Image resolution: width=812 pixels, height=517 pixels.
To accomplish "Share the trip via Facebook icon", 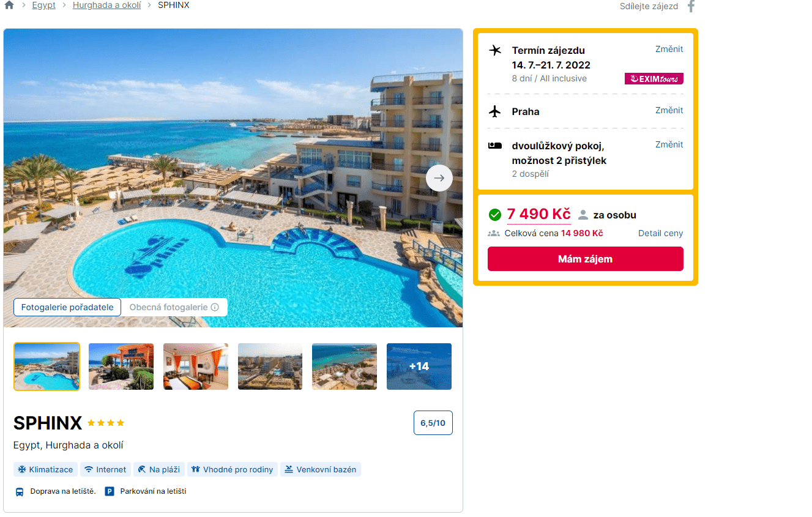I will [691, 6].
